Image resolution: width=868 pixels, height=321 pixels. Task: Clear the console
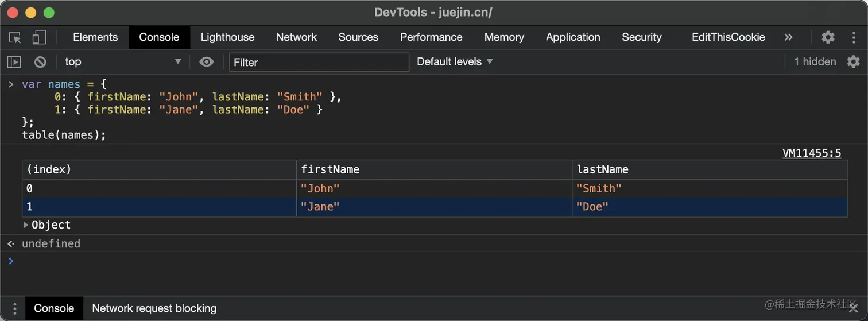[40, 62]
